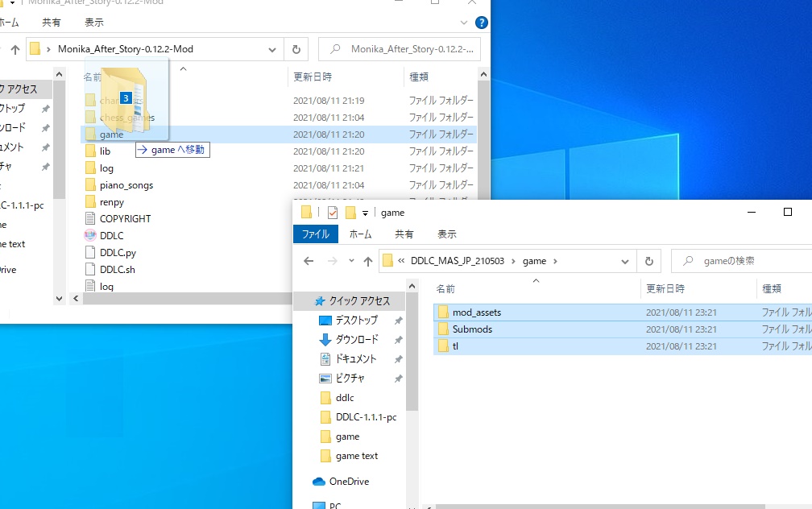
Task: Expand the chevron after DDLC_MAS_JP_210503 in breadcrumb
Action: click(513, 261)
